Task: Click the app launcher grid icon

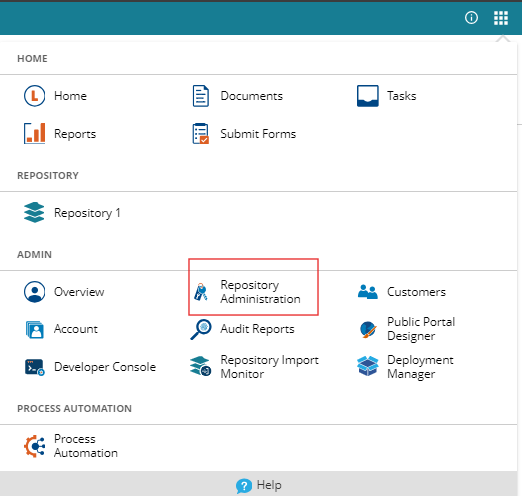Action: point(501,18)
